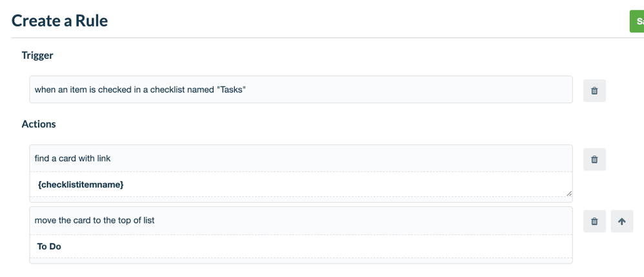Screen dimensions: 644x277
Task: Click the phrase "when an item is checked"
Action: pos(83,90)
